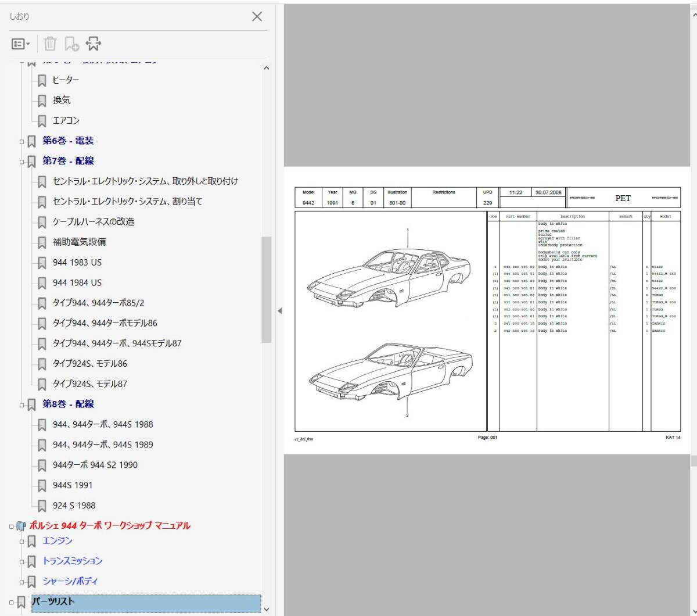Click the bookmarks panel scrollbar thumb

pos(267,289)
